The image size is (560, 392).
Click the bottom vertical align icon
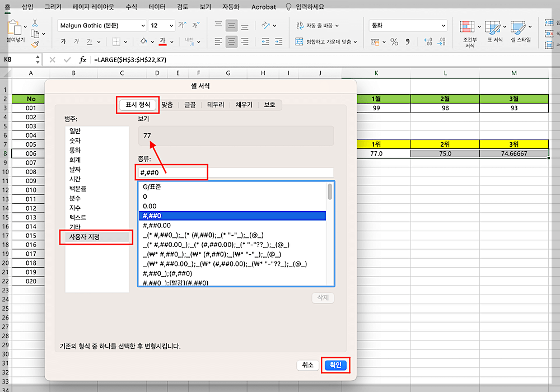(245, 26)
